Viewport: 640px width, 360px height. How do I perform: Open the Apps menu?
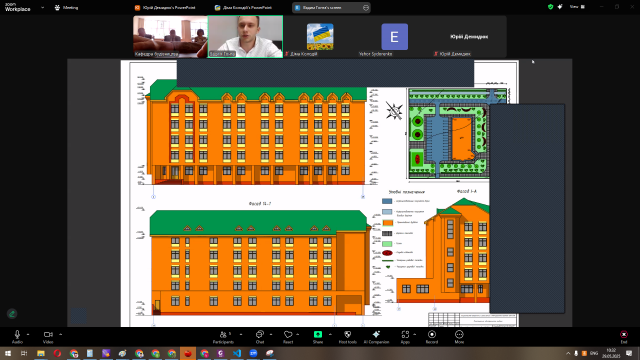[x=405, y=337]
